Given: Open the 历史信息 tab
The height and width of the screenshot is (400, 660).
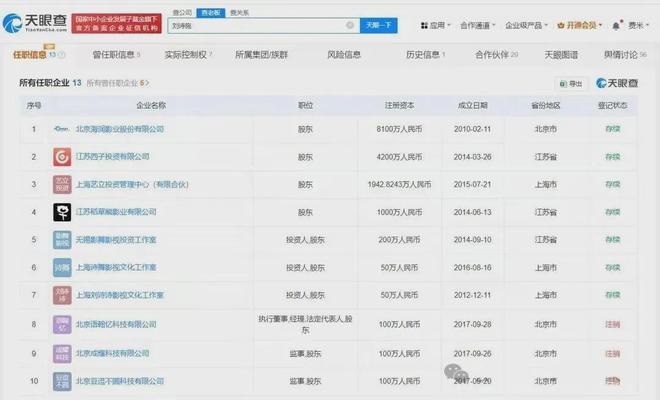Looking at the screenshot, I should click(426, 55).
